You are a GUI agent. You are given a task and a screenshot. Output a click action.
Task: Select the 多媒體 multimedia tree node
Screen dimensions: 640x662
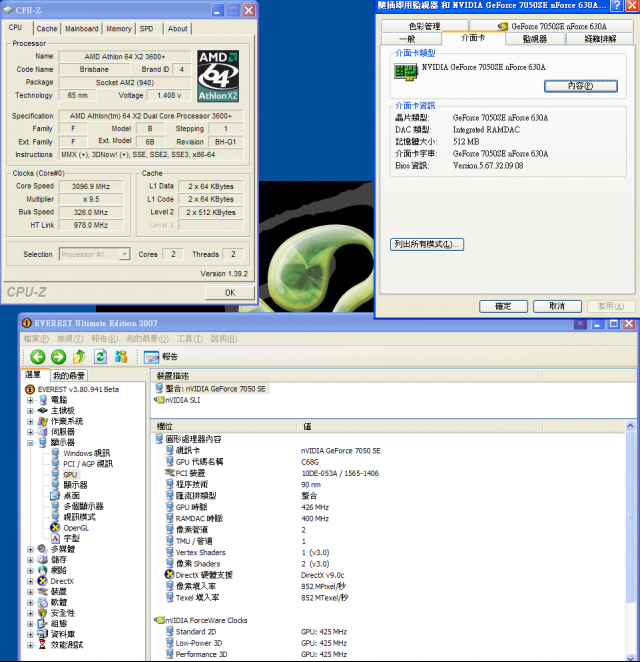click(63, 549)
